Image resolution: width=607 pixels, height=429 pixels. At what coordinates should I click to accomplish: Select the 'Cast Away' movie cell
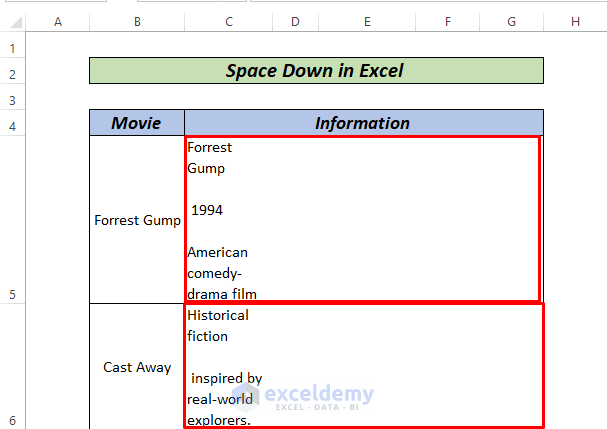(x=137, y=367)
